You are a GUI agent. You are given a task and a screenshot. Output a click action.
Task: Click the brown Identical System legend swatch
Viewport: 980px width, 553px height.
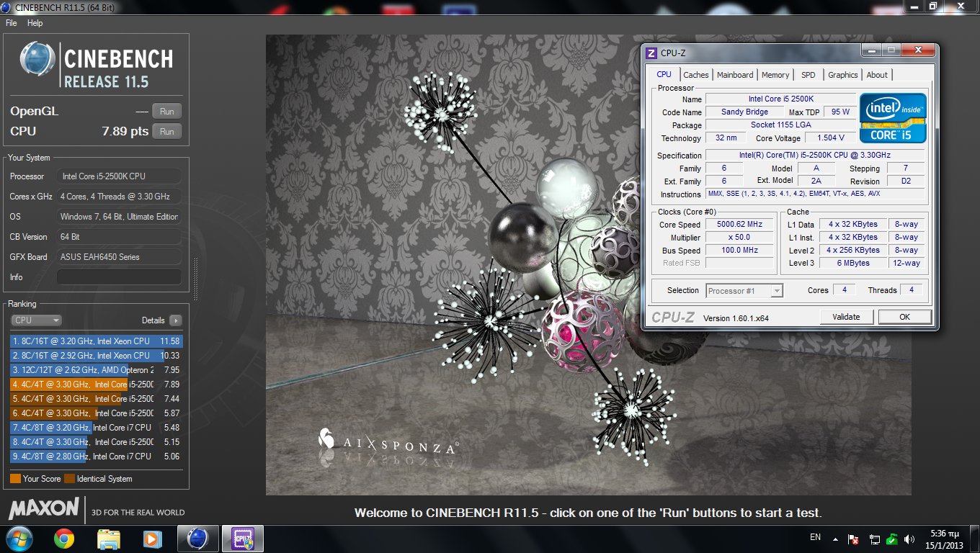click(x=69, y=479)
